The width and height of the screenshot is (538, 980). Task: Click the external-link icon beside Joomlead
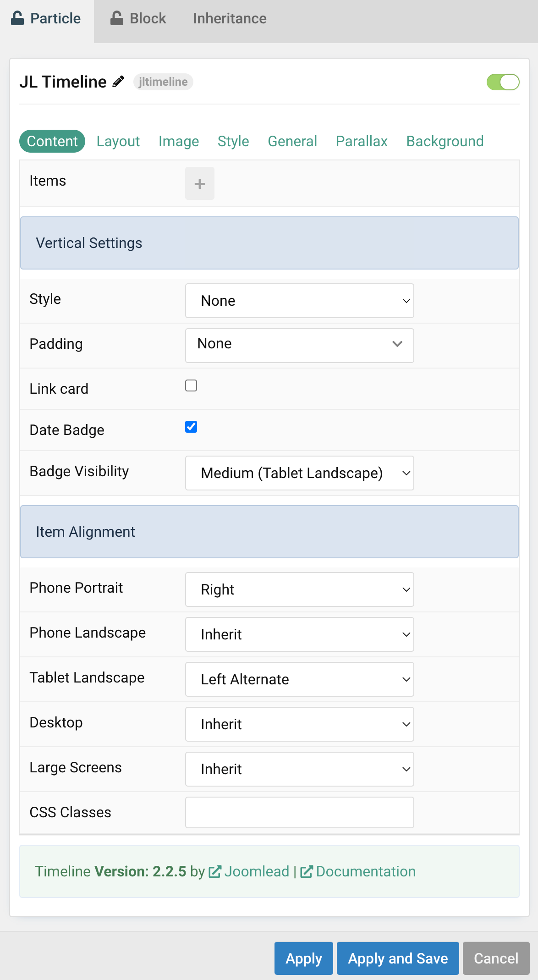[215, 871]
